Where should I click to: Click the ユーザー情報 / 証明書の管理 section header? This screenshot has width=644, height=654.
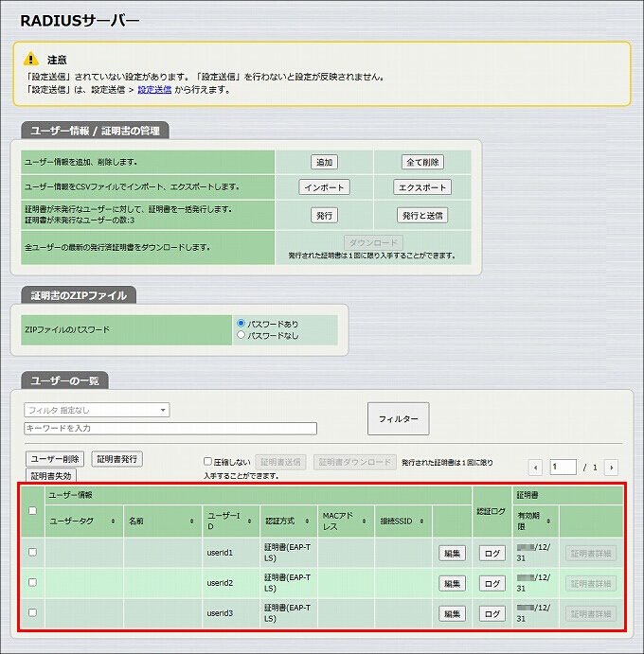[x=95, y=131]
